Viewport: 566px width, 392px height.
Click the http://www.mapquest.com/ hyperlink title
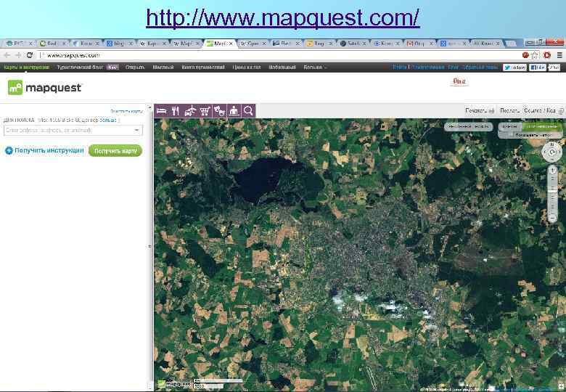283,17
